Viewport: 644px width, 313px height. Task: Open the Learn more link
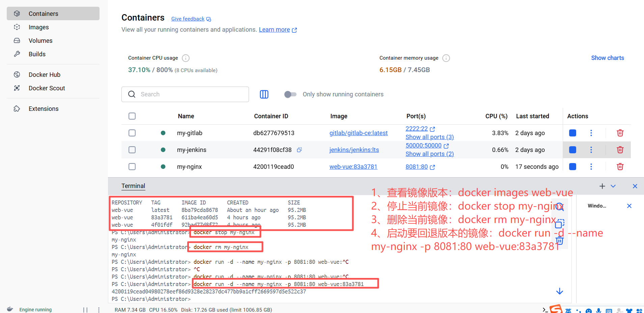pyautogui.click(x=278, y=30)
